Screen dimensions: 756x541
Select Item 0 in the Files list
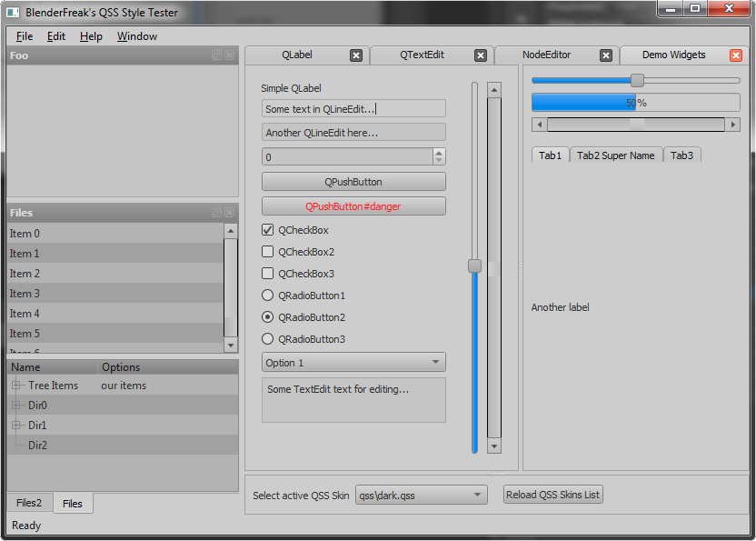[115, 234]
